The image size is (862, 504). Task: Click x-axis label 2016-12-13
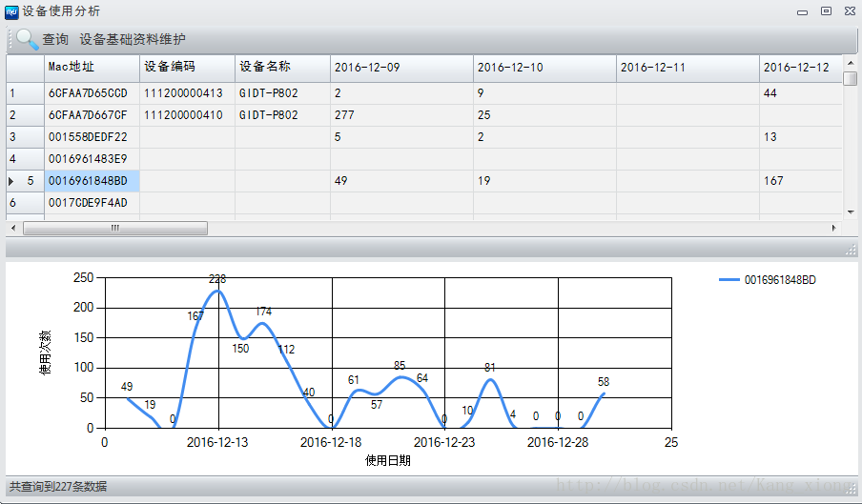click(x=217, y=442)
